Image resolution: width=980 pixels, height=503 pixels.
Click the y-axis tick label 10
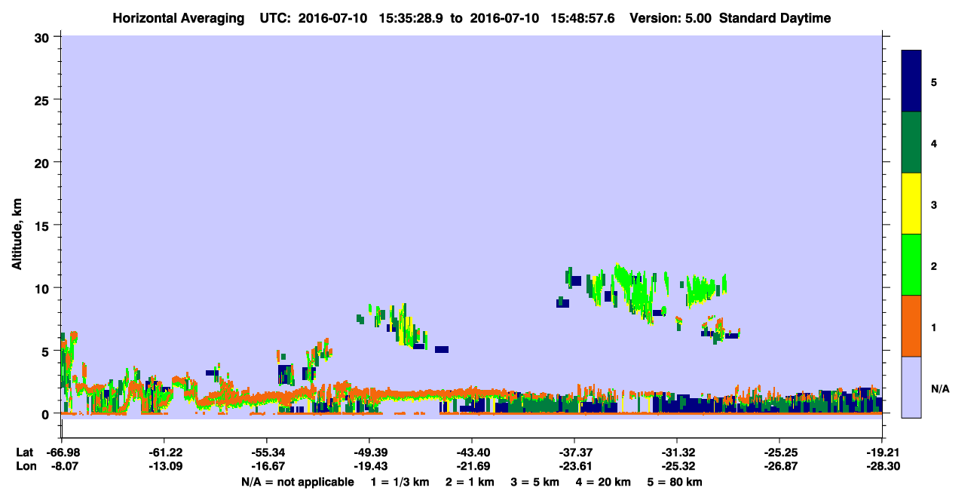pos(44,288)
